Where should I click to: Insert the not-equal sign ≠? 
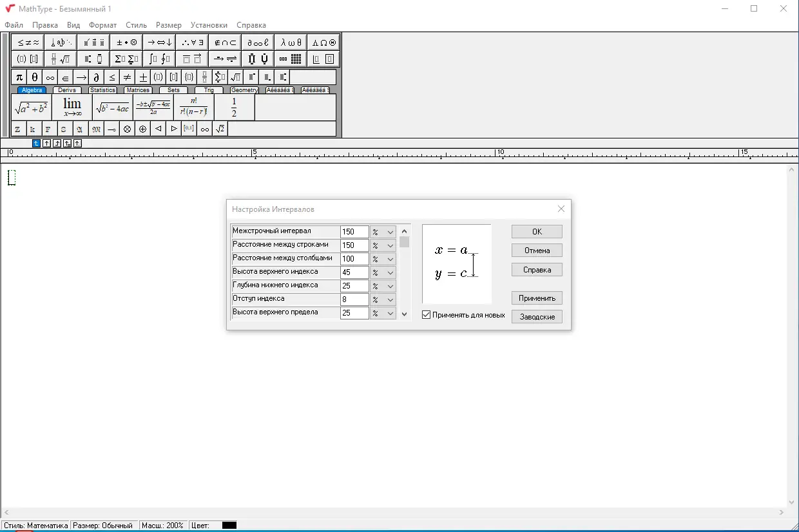point(128,77)
